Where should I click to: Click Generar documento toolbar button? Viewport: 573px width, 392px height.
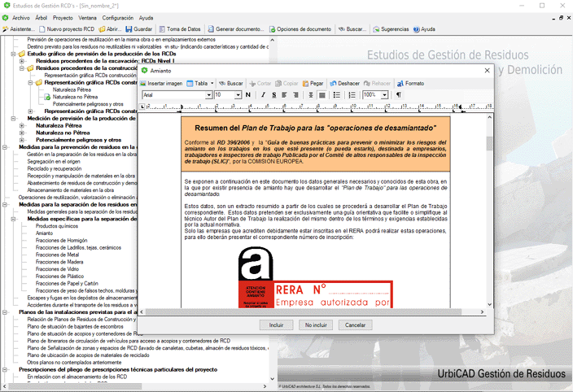236,29
